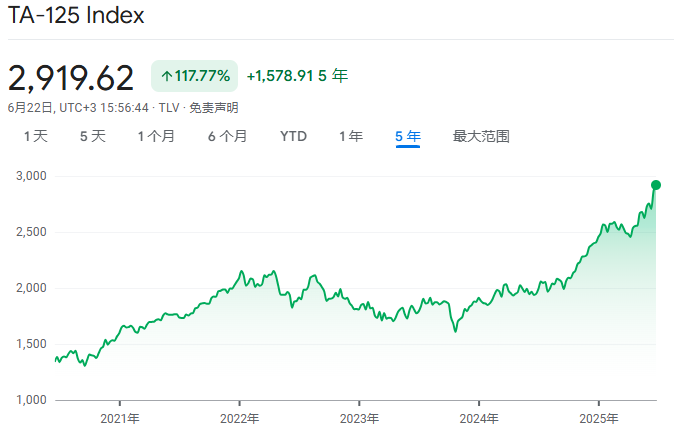Select the 1天 time range tab

coord(36,136)
